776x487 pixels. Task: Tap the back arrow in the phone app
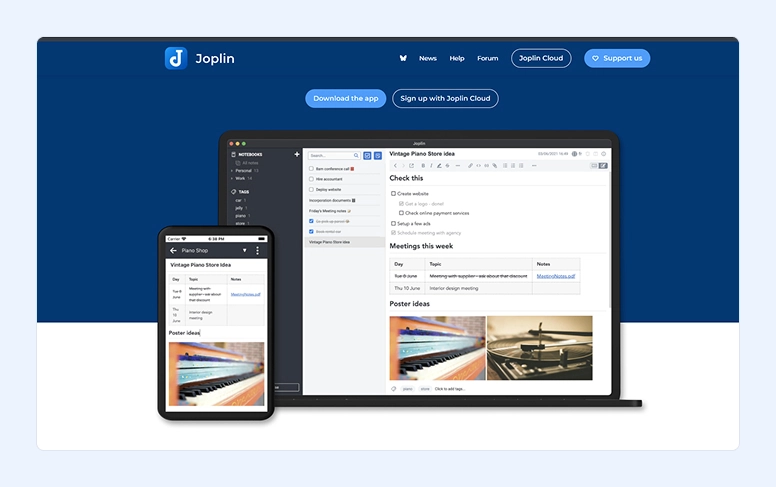173,250
